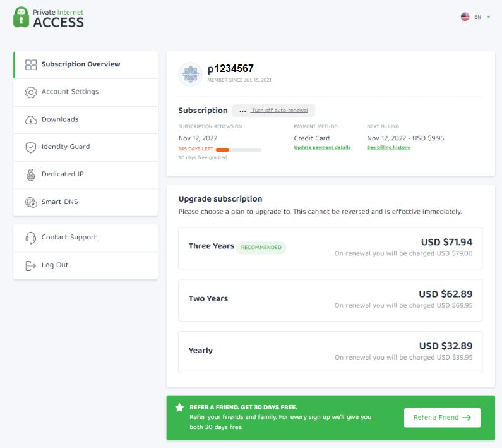Click the Identity Guard shield icon

point(31,147)
